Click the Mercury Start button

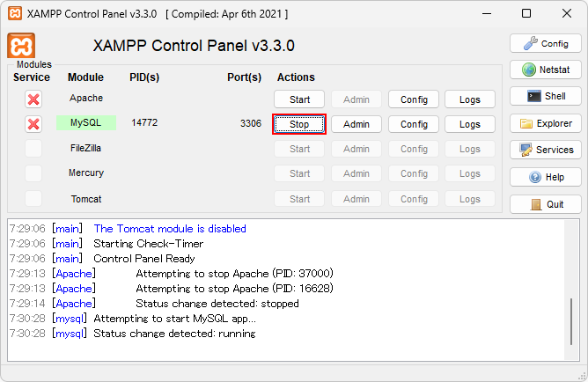click(x=299, y=173)
